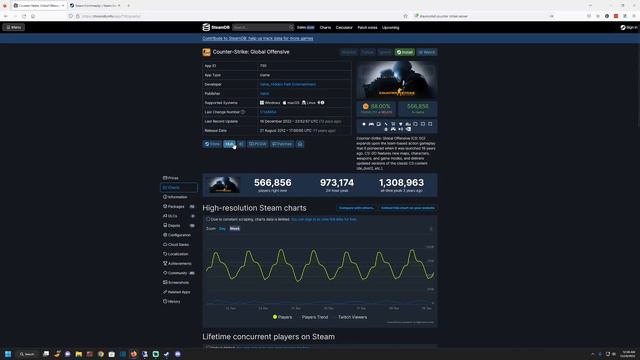
Task: Click the SteamDB logo
Action: 216,27
